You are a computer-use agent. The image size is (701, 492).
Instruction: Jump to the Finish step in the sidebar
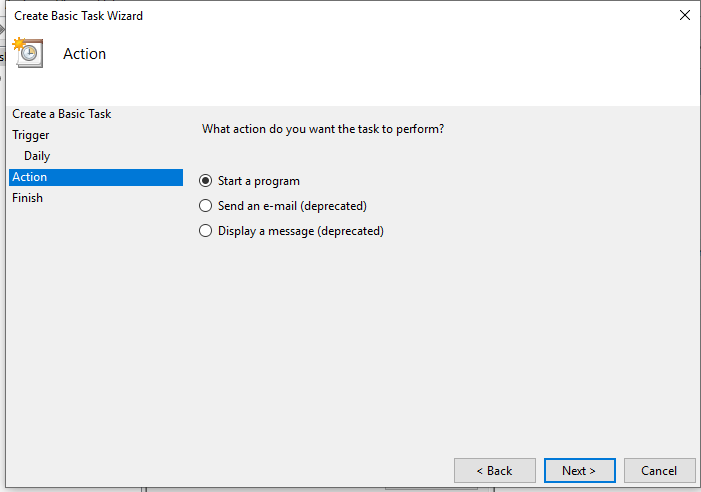pyautogui.click(x=28, y=198)
